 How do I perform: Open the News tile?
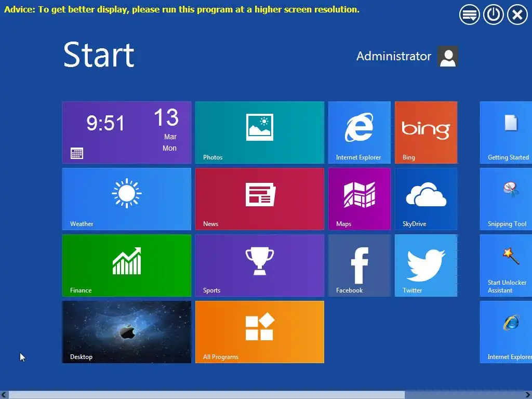(x=260, y=199)
